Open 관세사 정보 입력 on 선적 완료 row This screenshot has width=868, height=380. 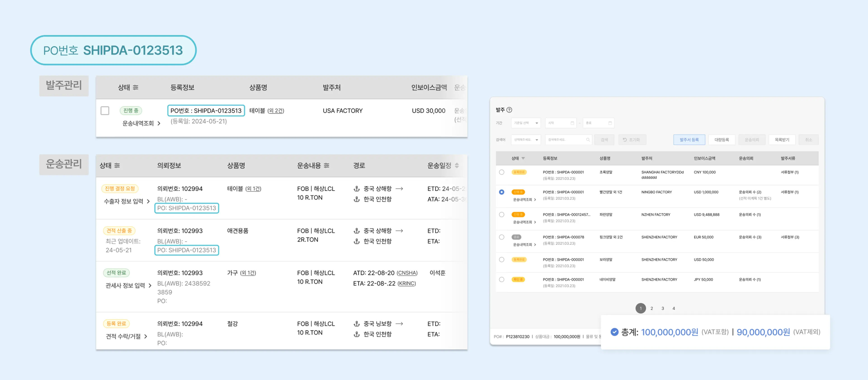[128, 285]
